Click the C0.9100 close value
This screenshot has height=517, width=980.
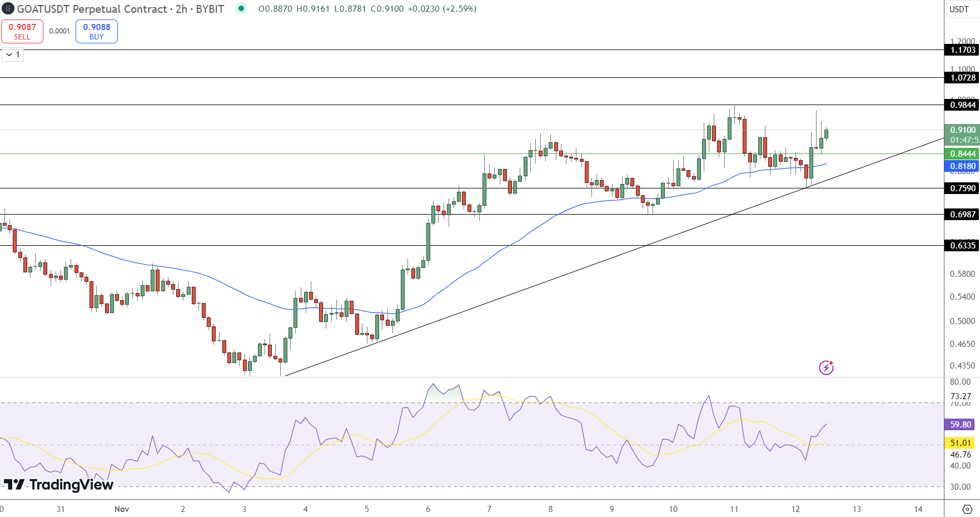387,9
